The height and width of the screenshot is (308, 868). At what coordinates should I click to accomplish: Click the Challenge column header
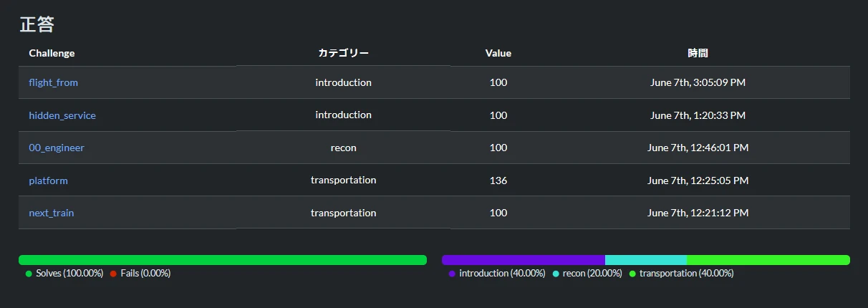coord(52,53)
